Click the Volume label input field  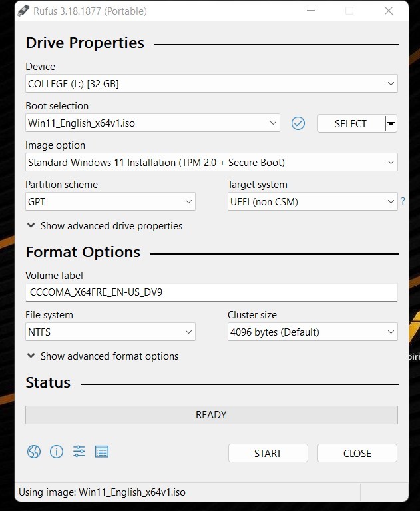pyautogui.click(x=212, y=292)
